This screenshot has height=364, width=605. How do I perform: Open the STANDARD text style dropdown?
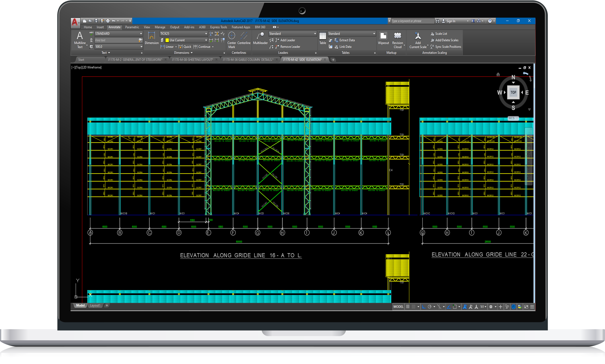141,34
